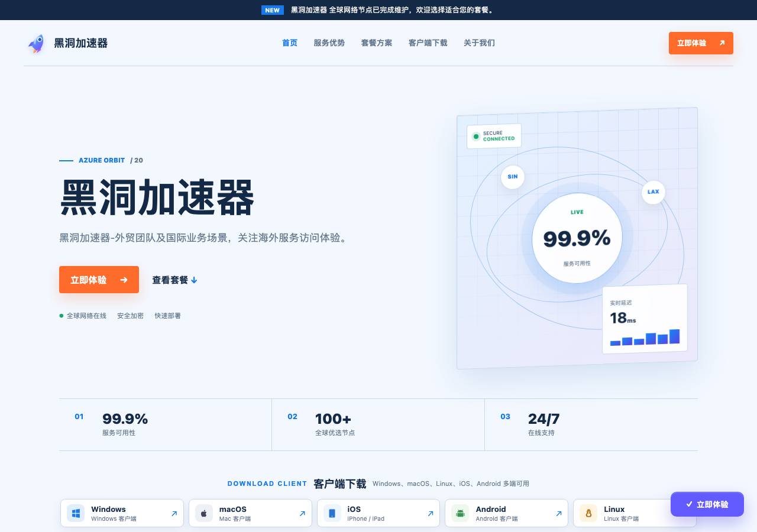The height and width of the screenshot is (532, 757).
Task: Open 服务优势 nav item
Action: point(329,43)
